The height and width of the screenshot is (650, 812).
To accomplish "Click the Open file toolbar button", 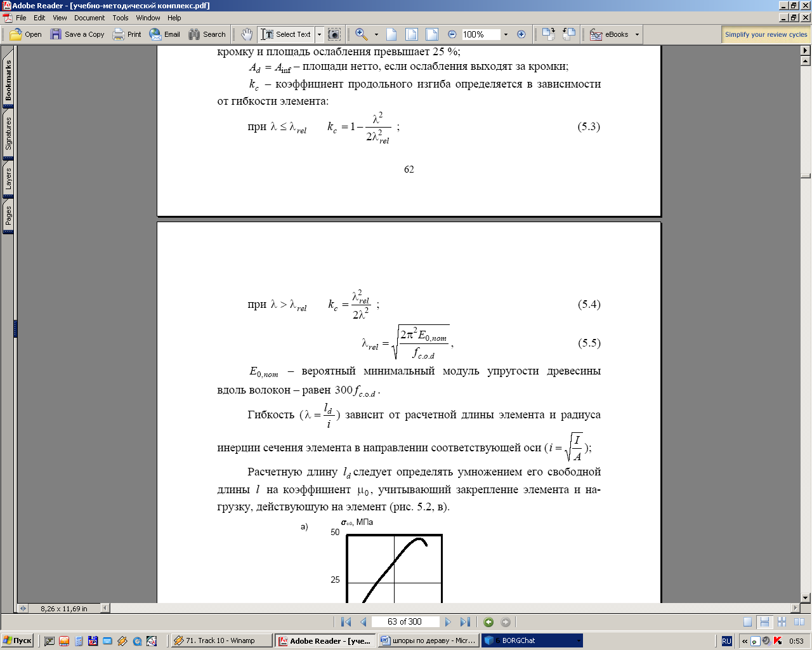I will [x=25, y=34].
